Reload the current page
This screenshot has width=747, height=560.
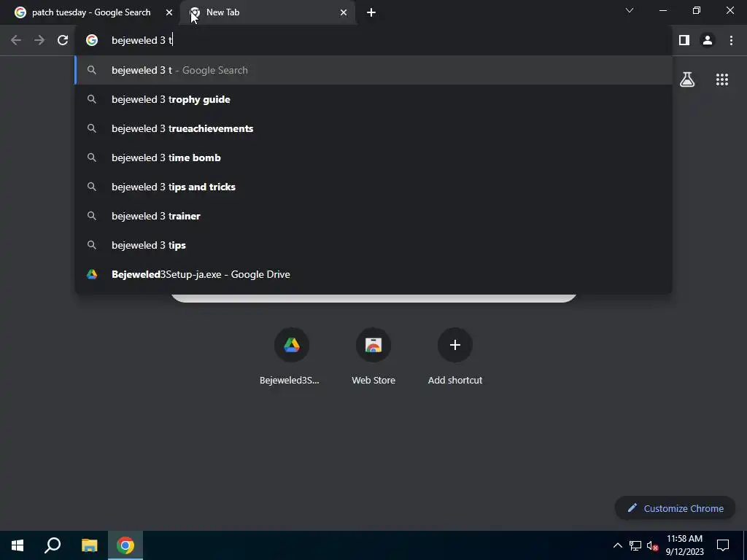63,41
